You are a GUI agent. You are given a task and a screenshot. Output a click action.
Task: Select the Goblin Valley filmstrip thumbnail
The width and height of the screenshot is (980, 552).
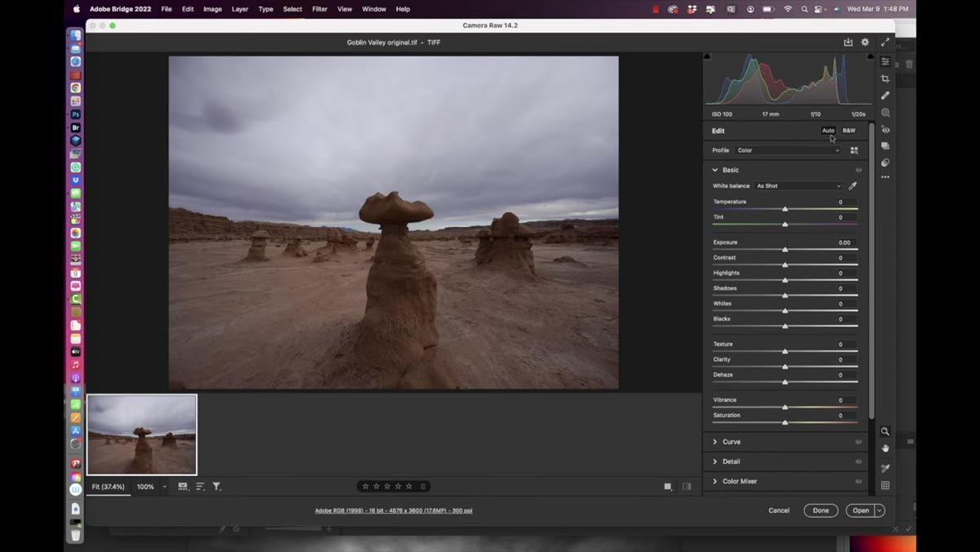click(142, 434)
